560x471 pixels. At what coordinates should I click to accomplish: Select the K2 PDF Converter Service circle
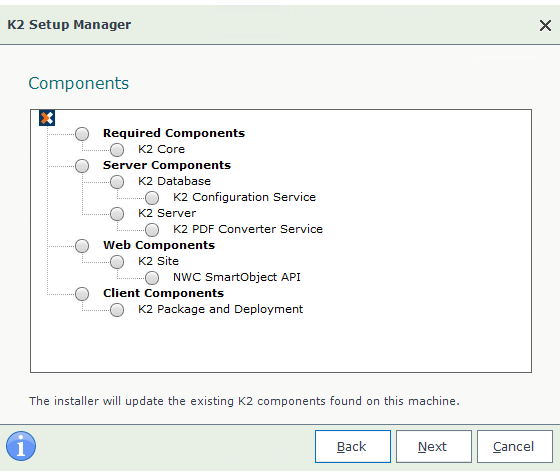152,230
